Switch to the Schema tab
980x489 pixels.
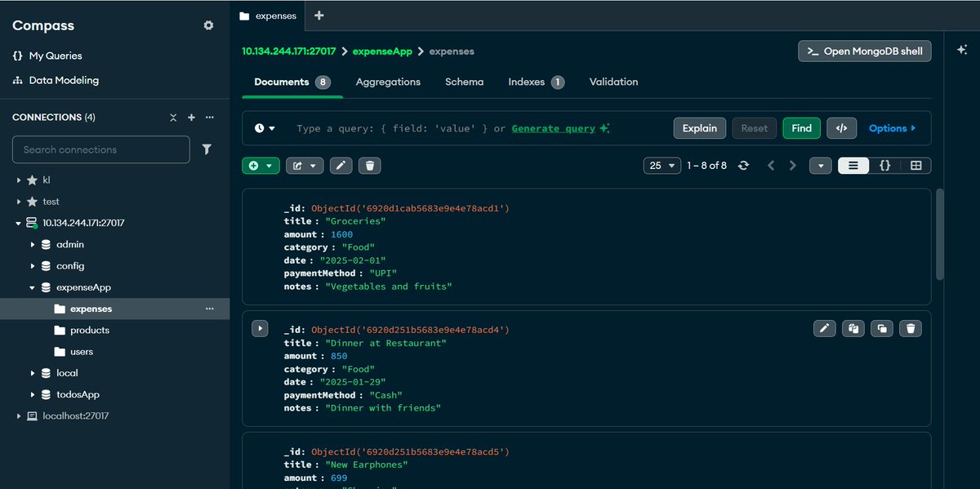point(464,82)
